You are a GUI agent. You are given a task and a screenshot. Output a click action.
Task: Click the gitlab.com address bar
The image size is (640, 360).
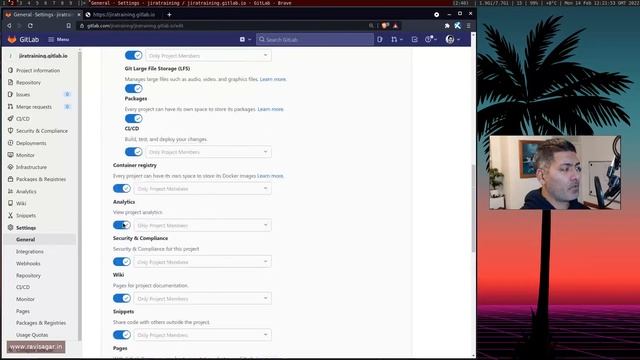[222, 26]
